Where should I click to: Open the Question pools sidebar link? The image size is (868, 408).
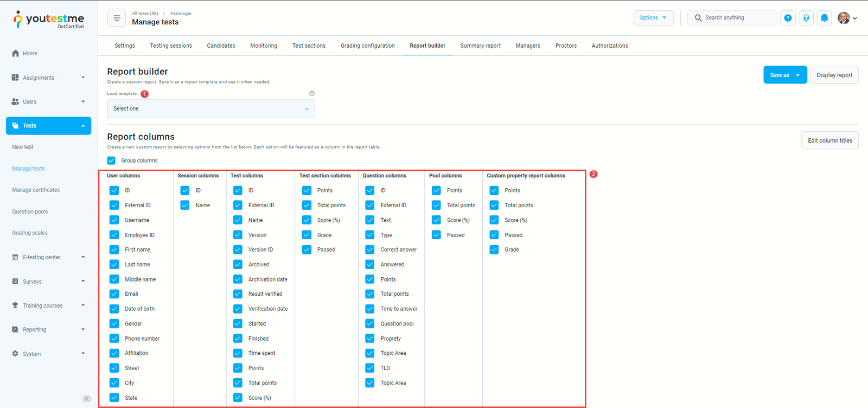pos(30,212)
